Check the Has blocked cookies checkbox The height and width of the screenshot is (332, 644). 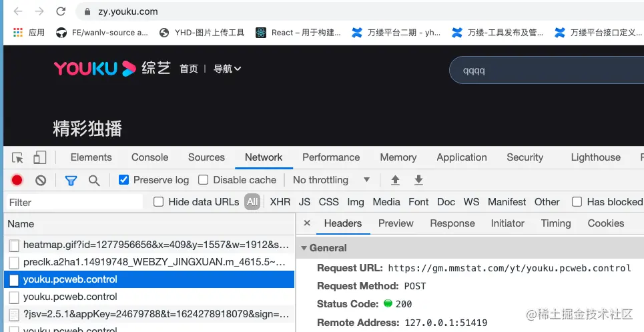click(577, 202)
